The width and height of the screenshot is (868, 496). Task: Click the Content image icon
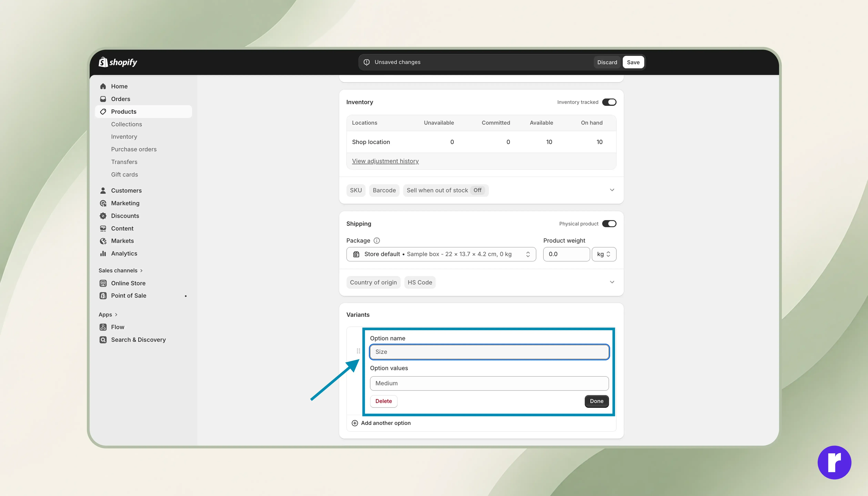coord(103,228)
